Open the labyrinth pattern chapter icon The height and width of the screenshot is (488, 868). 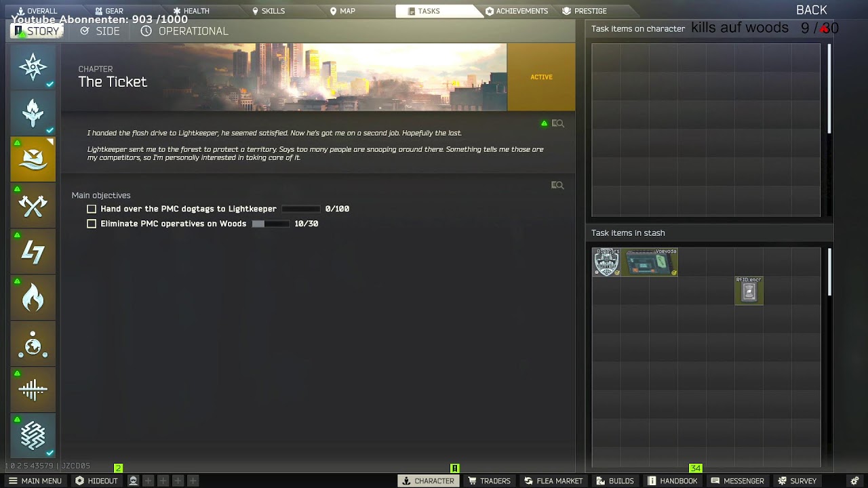pos(33,436)
